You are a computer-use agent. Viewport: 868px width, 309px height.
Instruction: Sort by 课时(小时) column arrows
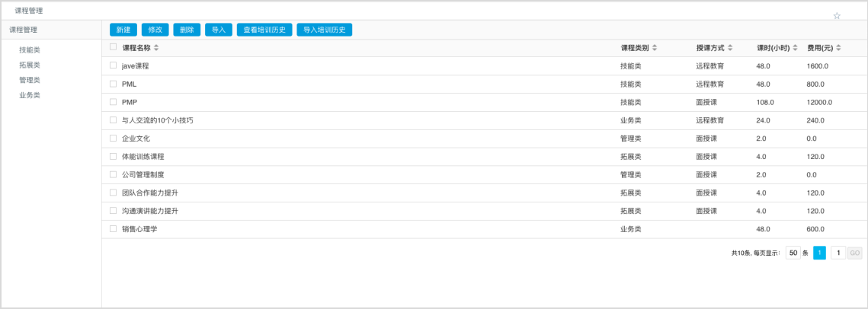pyautogui.click(x=796, y=48)
